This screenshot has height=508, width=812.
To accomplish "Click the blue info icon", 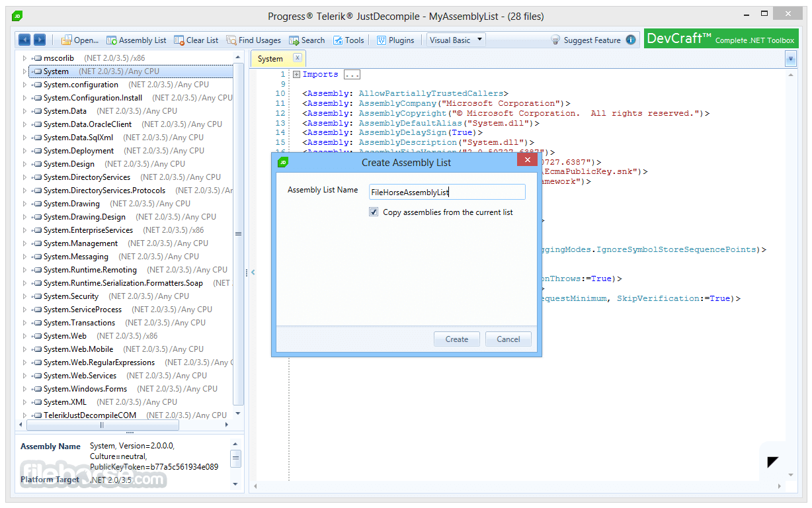I will pyautogui.click(x=631, y=40).
